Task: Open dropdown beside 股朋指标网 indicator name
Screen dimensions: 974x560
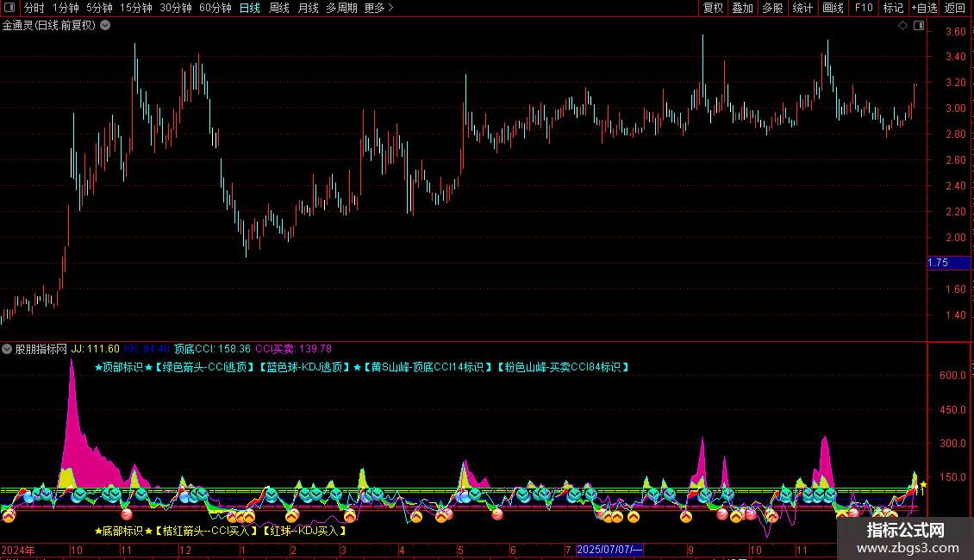Action: [x=7, y=350]
